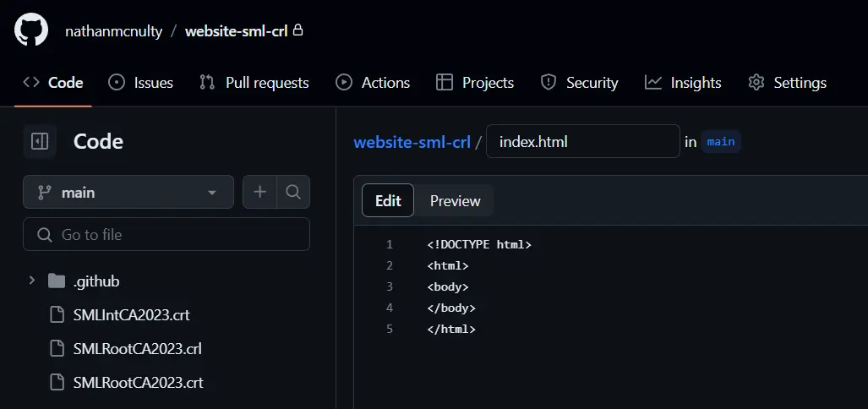Click the private lock icon by repo name
The height and width of the screenshot is (409, 868).
click(298, 30)
